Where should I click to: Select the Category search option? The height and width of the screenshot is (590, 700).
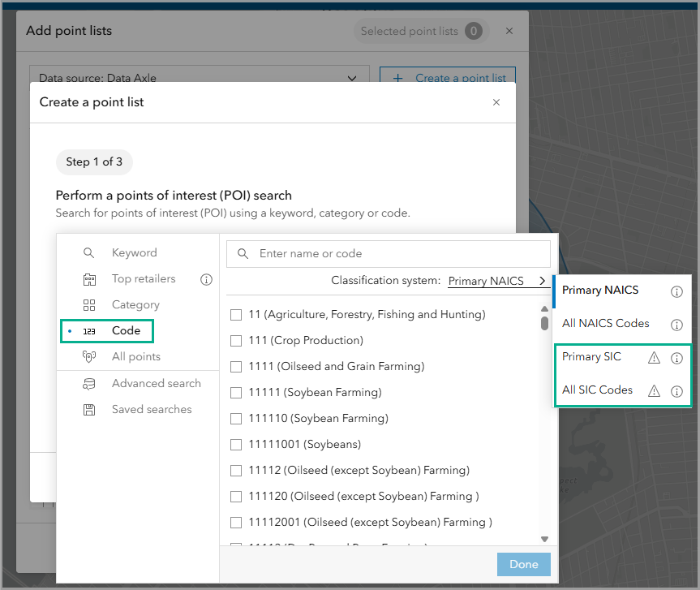[x=135, y=305]
